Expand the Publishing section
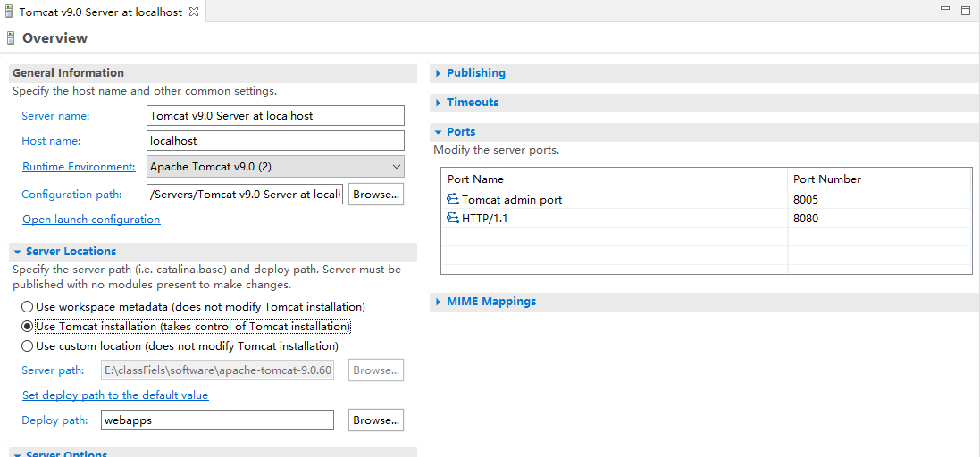Screen dimensions: 980x457 pyautogui.click(x=439, y=73)
